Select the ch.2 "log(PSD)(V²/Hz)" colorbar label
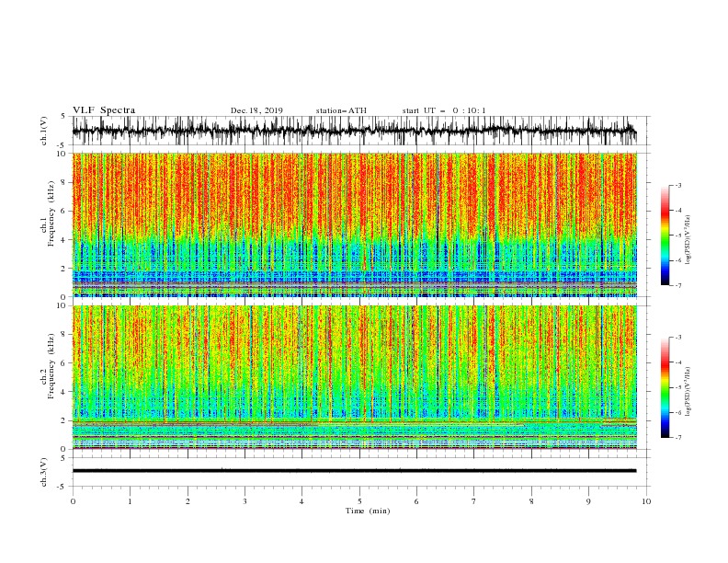The image size is (728, 563). 688,392
